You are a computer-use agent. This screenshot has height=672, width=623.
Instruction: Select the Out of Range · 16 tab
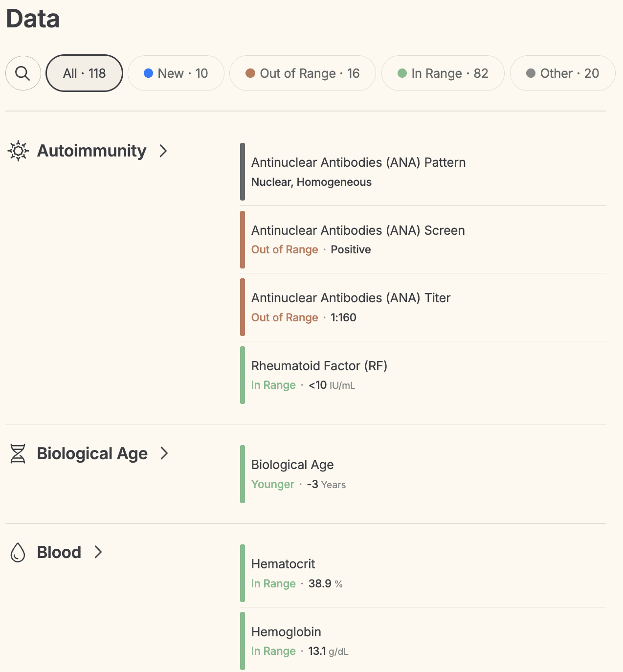click(302, 73)
